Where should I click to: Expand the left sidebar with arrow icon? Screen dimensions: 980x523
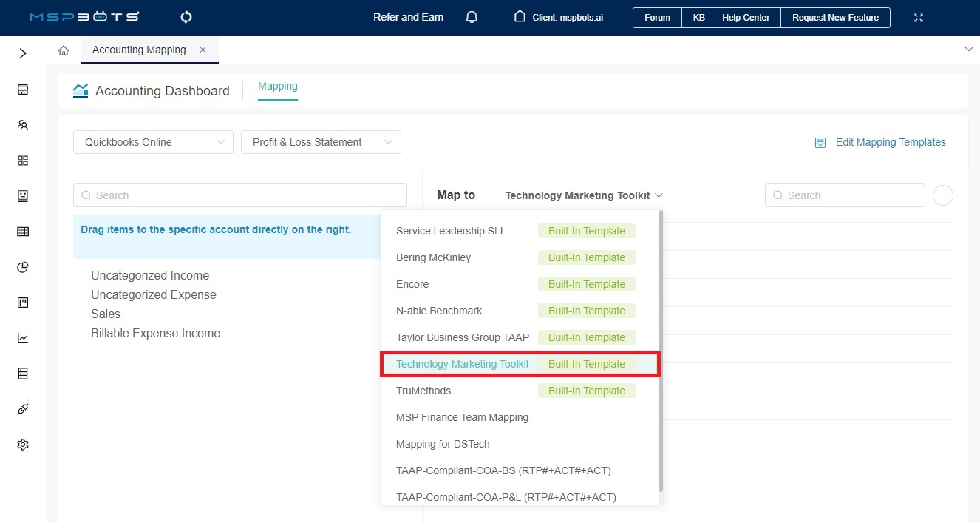23,53
